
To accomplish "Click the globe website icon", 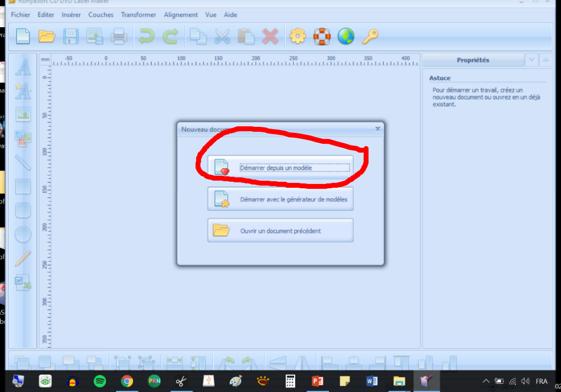I will pos(346,36).
